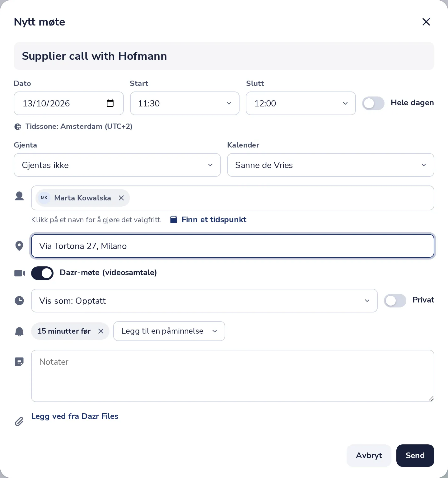This screenshot has width=448, height=478.
Task: Click the Avbryt button
Action: pos(369,456)
